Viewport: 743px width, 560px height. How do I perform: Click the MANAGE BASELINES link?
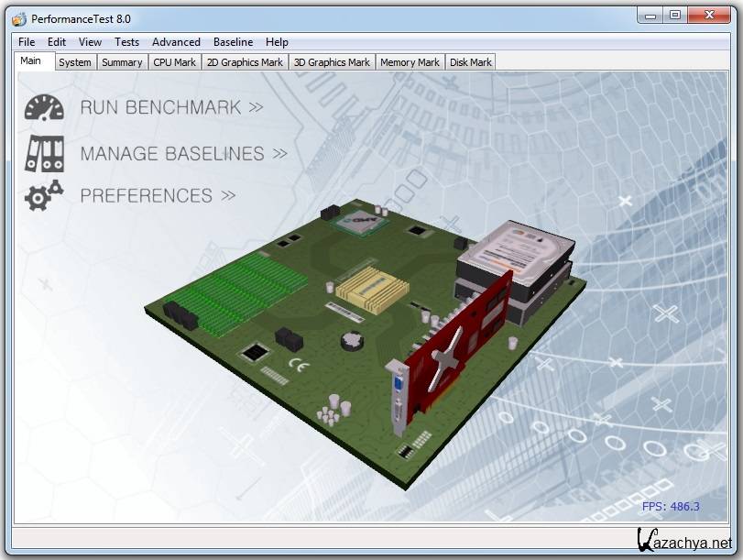[x=183, y=153]
